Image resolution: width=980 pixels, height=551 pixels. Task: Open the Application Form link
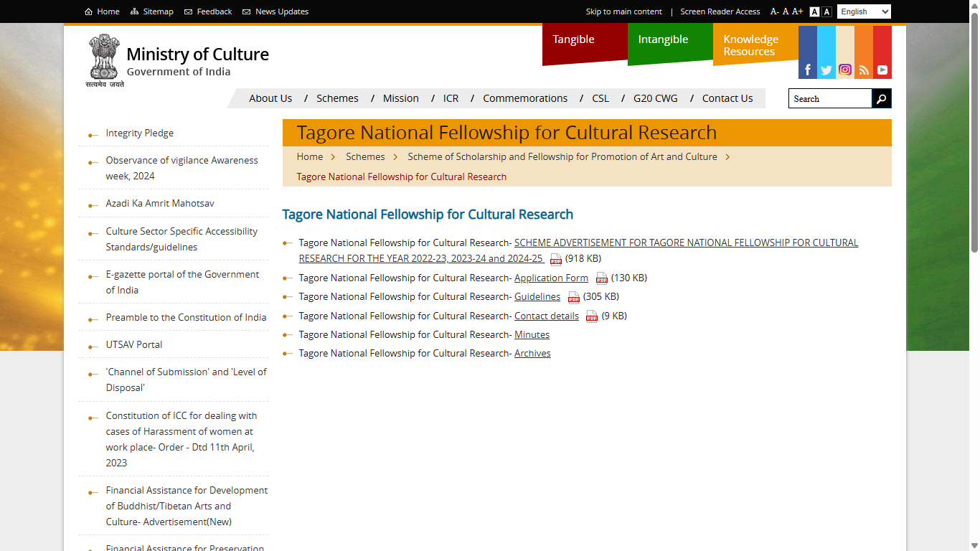click(x=551, y=278)
